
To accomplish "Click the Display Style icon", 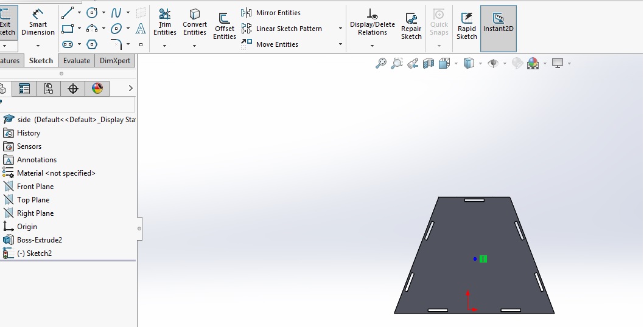I will pyautogui.click(x=469, y=63).
